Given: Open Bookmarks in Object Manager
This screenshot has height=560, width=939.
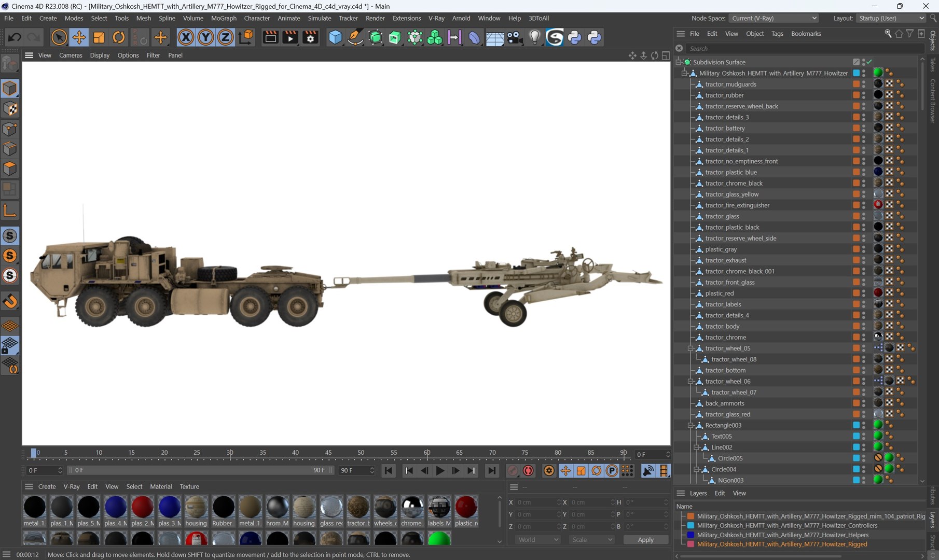Looking at the screenshot, I should coord(806,34).
